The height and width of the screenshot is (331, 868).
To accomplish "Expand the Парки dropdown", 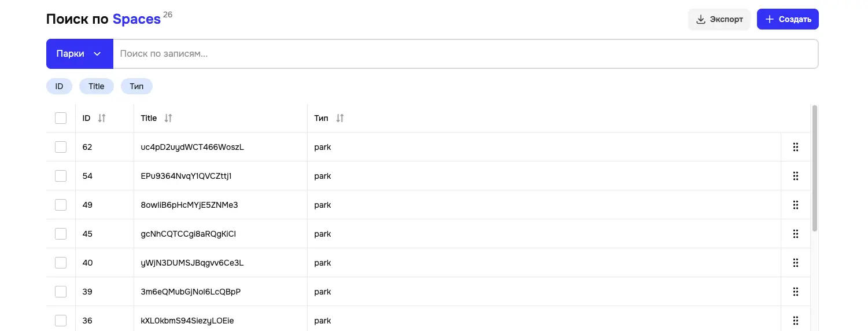I will coord(79,54).
